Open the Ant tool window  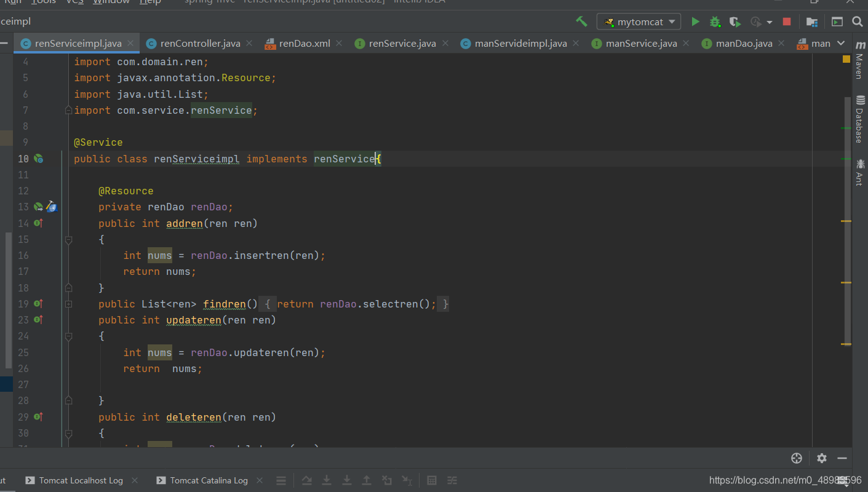click(859, 172)
